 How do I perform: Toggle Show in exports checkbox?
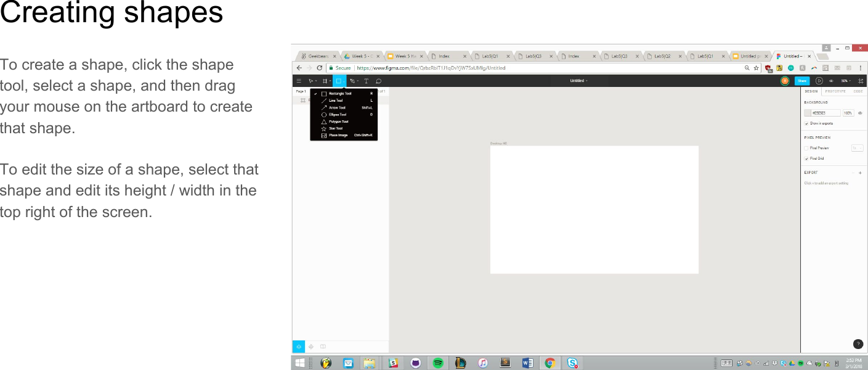pyautogui.click(x=806, y=123)
